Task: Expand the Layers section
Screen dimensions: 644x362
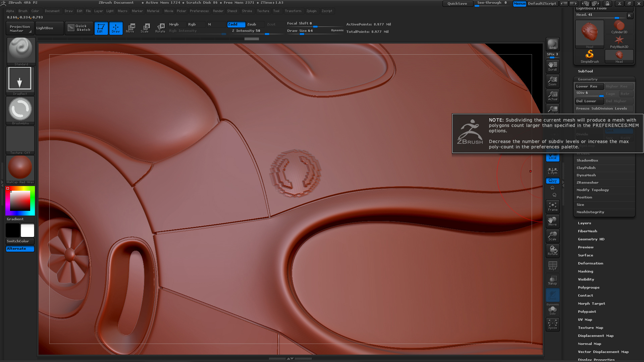Action: coord(585,223)
